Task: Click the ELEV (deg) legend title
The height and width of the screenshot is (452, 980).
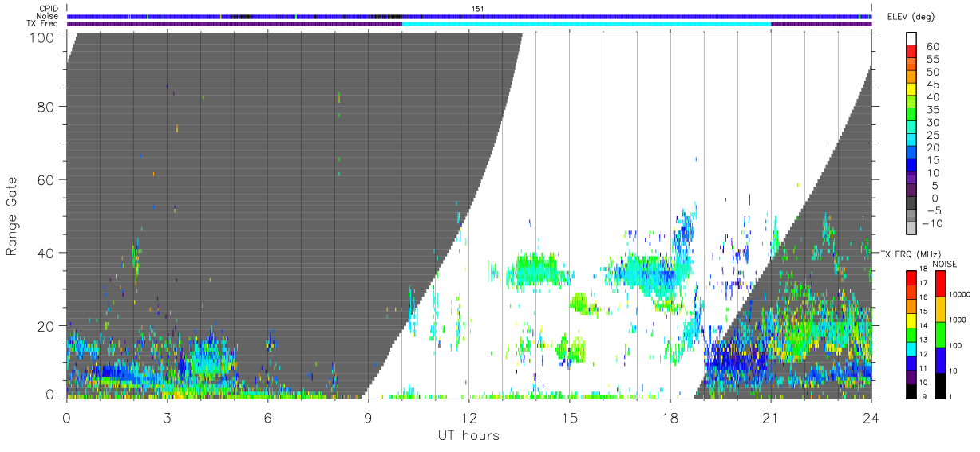Action: [x=911, y=17]
